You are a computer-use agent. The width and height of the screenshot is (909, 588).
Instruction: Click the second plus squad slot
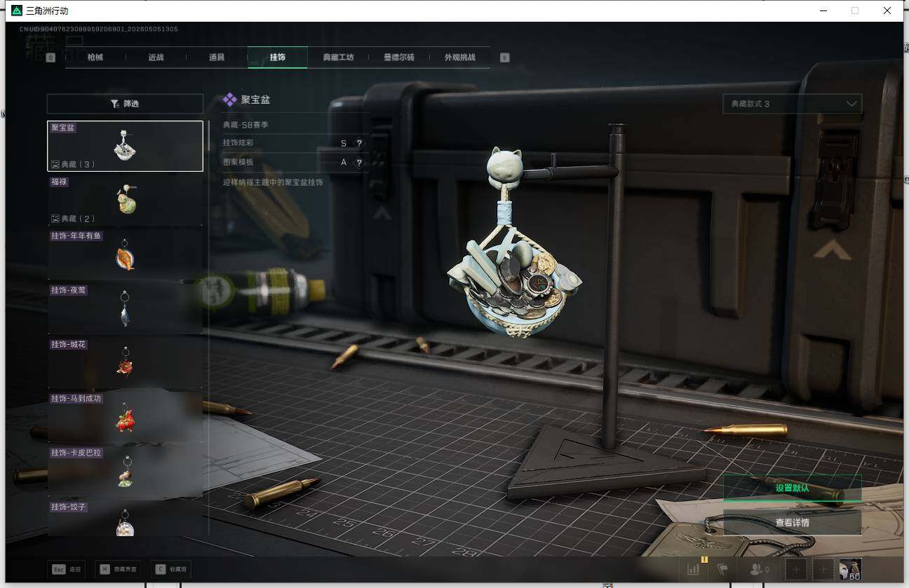coord(823,570)
